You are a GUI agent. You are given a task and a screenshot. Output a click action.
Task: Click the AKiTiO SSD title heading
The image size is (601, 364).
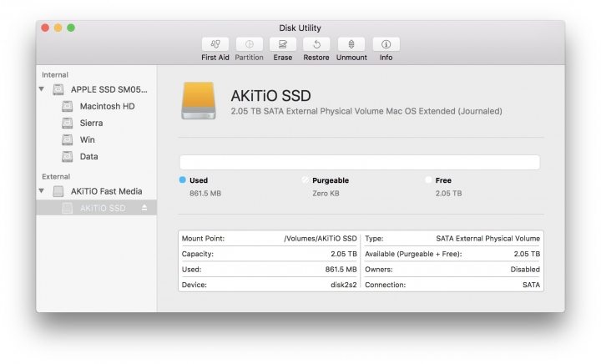point(271,96)
